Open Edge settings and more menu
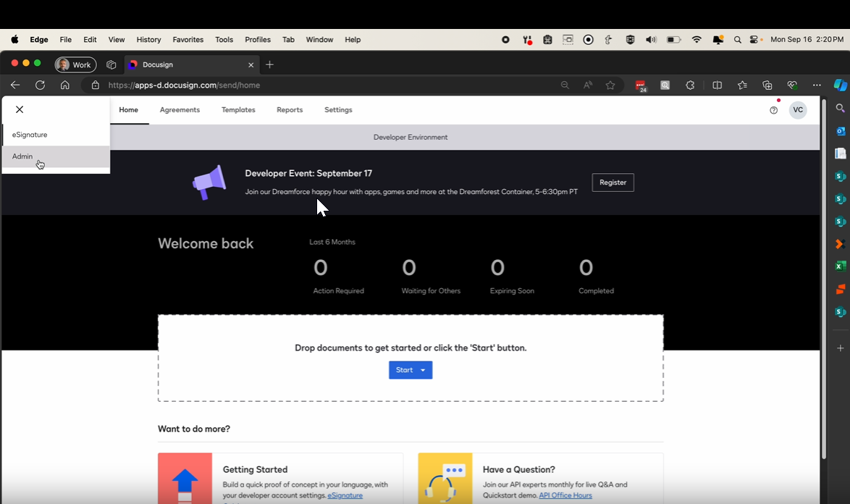Viewport: 850px width, 504px height. (817, 85)
